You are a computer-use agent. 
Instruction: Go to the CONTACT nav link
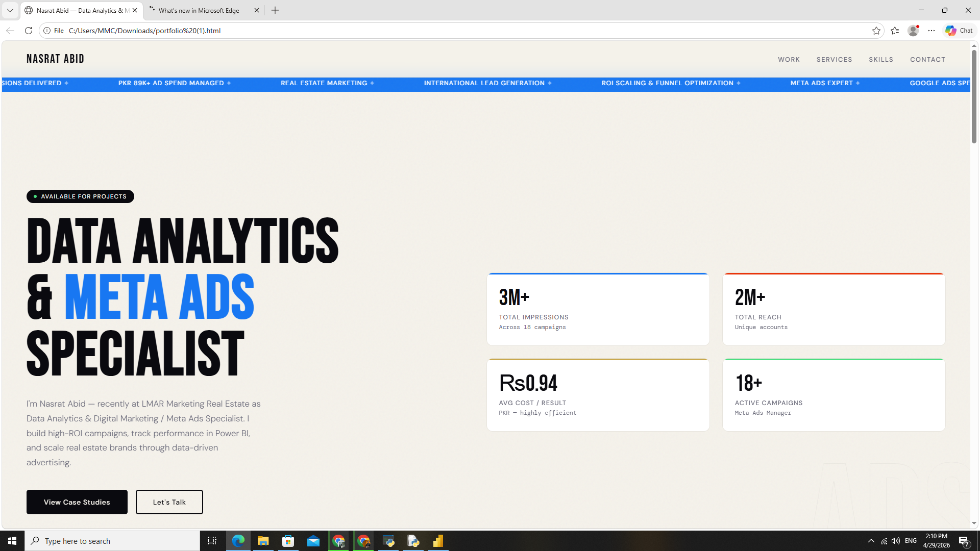coord(927,60)
